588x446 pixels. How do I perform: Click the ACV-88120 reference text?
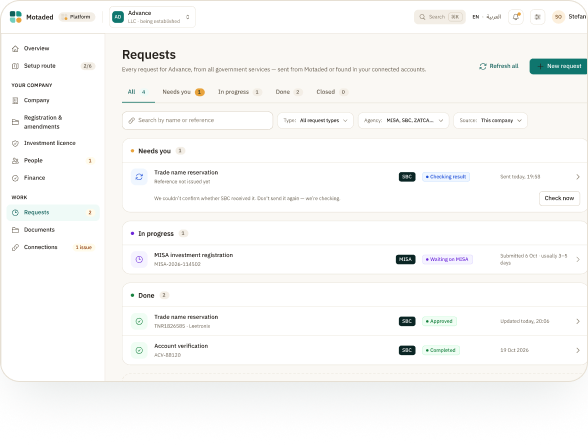tap(168, 355)
